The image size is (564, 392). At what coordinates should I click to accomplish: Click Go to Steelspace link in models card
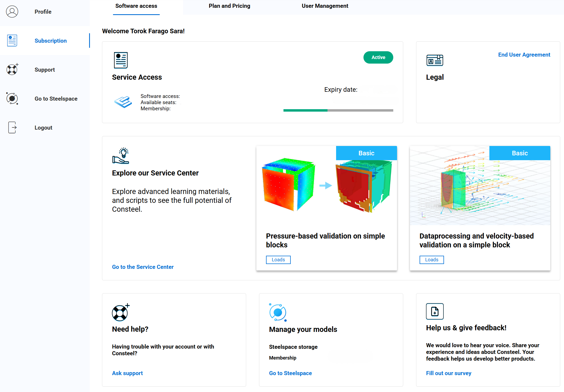(290, 373)
